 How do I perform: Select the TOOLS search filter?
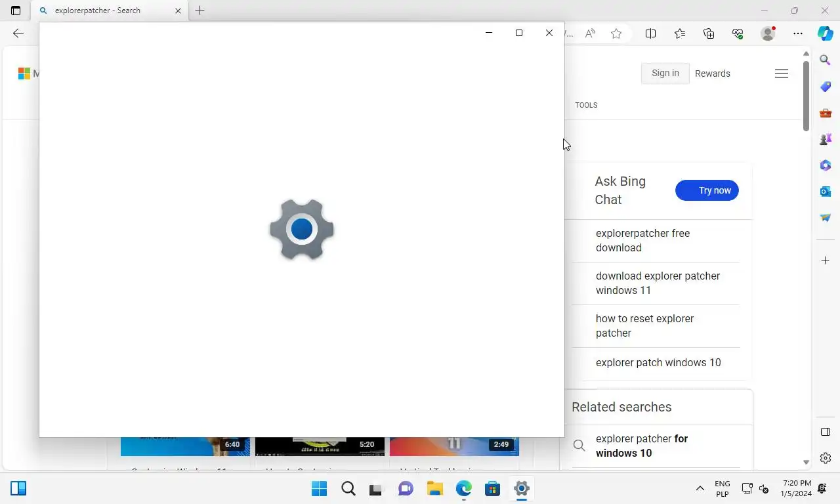(586, 105)
